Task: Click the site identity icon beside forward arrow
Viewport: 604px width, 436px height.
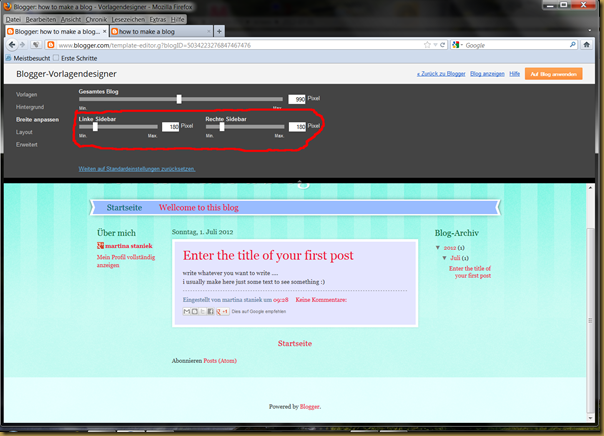Action: coord(35,45)
